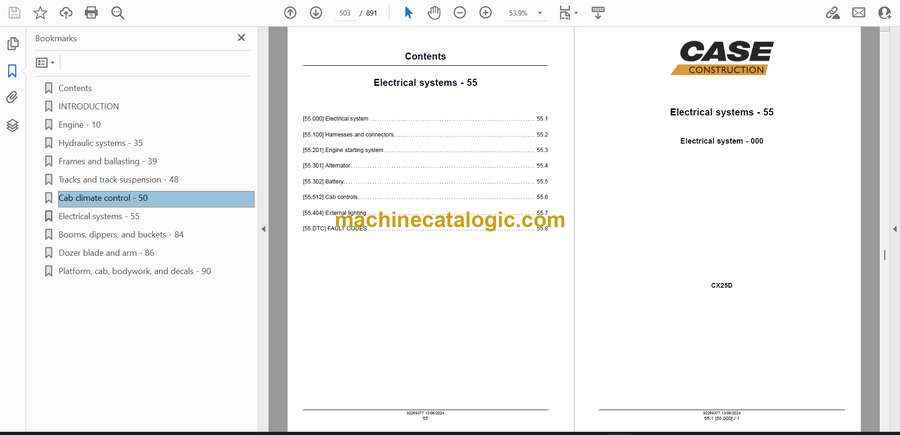This screenshot has width=900, height=435.
Task: Open the layers panel
Action: pyautogui.click(x=12, y=125)
